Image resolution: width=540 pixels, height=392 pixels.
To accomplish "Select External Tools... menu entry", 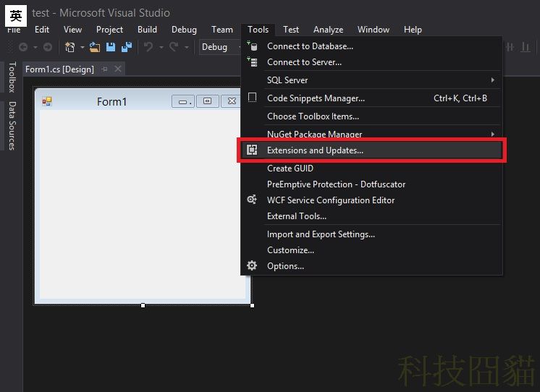I will click(x=371, y=216).
